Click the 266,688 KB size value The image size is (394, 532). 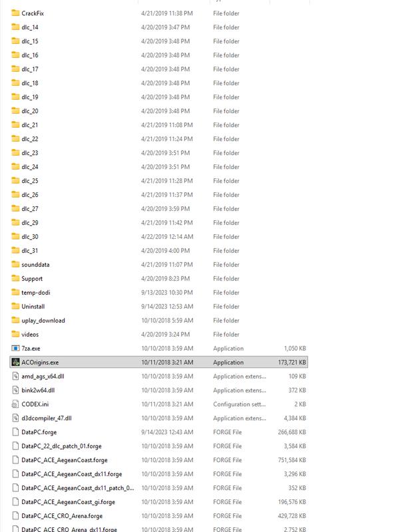[x=292, y=432]
